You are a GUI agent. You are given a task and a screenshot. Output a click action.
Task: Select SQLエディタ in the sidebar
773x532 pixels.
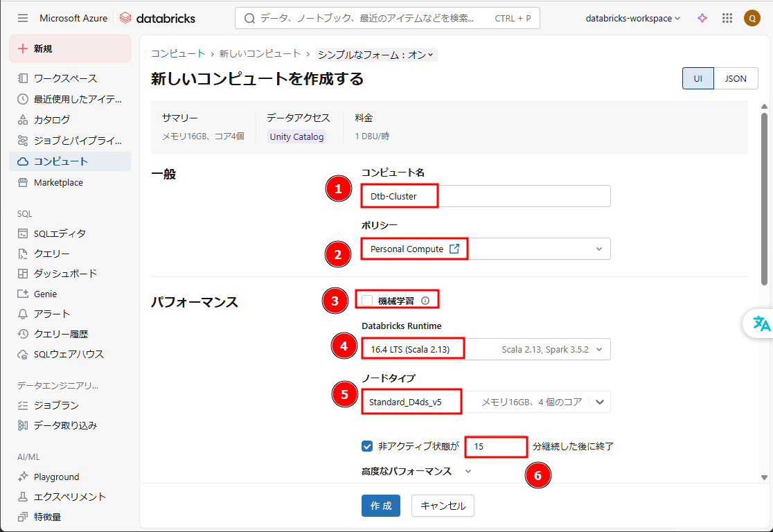(60, 233)
